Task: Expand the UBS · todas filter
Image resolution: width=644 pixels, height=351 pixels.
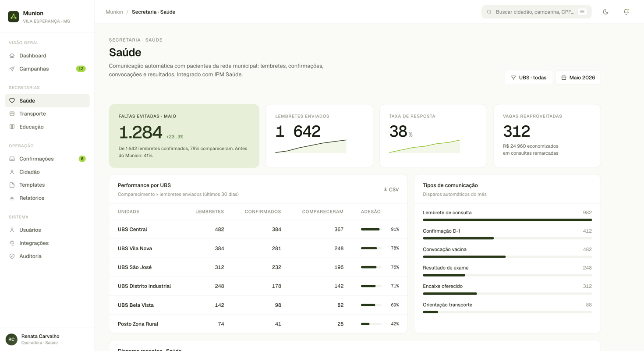Action: 528,78
